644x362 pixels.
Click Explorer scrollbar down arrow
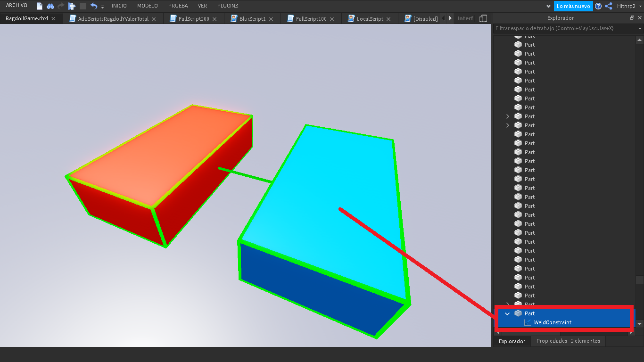640,324
